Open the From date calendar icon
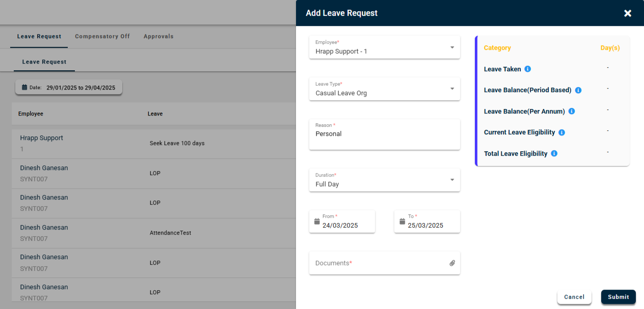644x309 pixels. click(x=317, y=221)
